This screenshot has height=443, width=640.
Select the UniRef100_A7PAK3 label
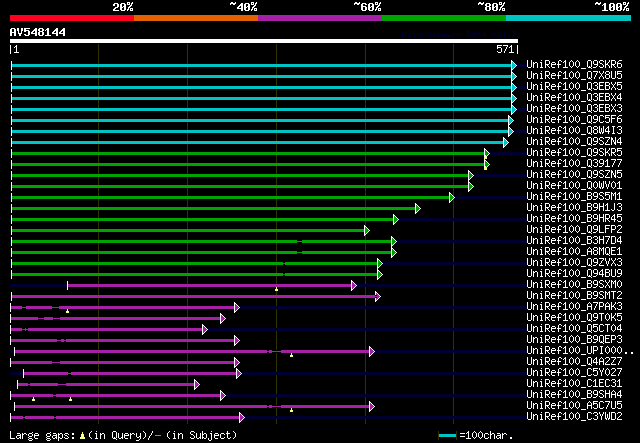tap(574, 307)
